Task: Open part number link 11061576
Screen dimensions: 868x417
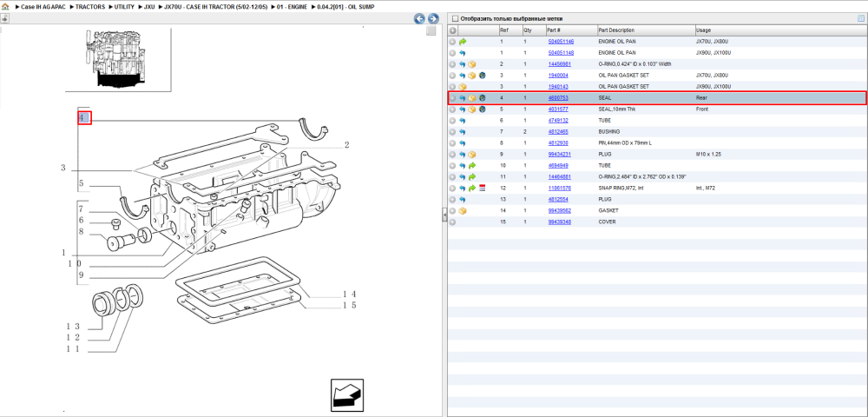Action: coord(558,189)
